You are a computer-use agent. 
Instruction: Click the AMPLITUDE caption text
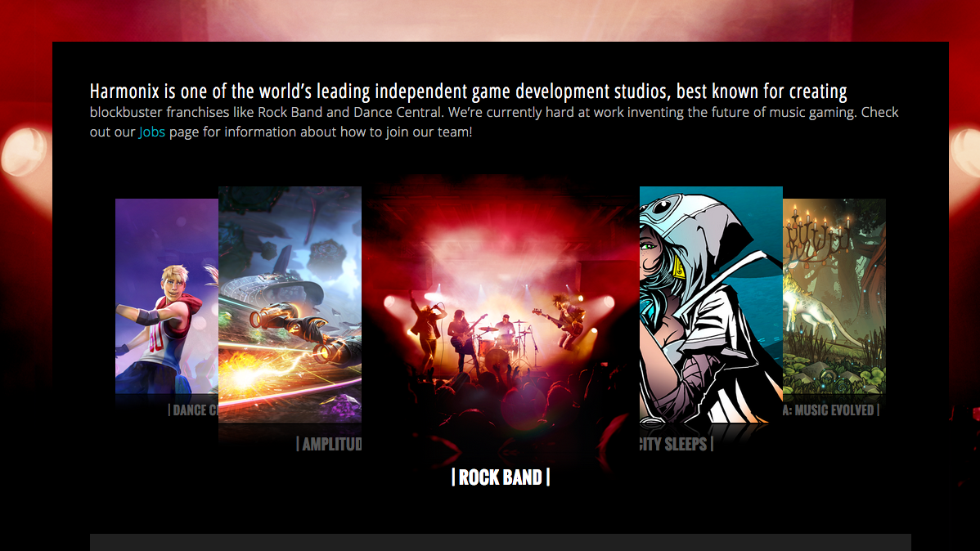pyautogui.click(x=328, y=445)
